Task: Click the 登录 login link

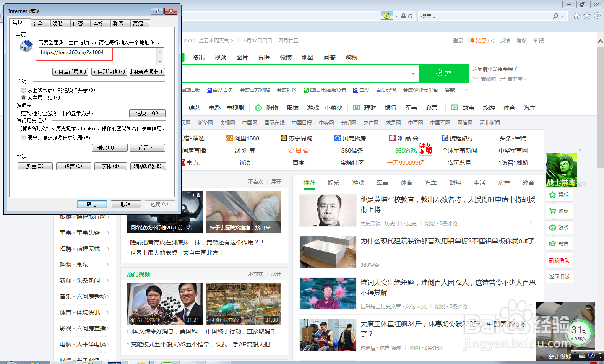Action: pyautogui.click(x=458, y=40)
